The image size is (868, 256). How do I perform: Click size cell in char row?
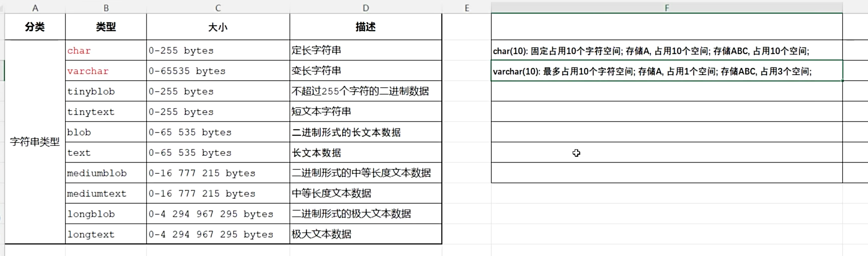(218, 50)
